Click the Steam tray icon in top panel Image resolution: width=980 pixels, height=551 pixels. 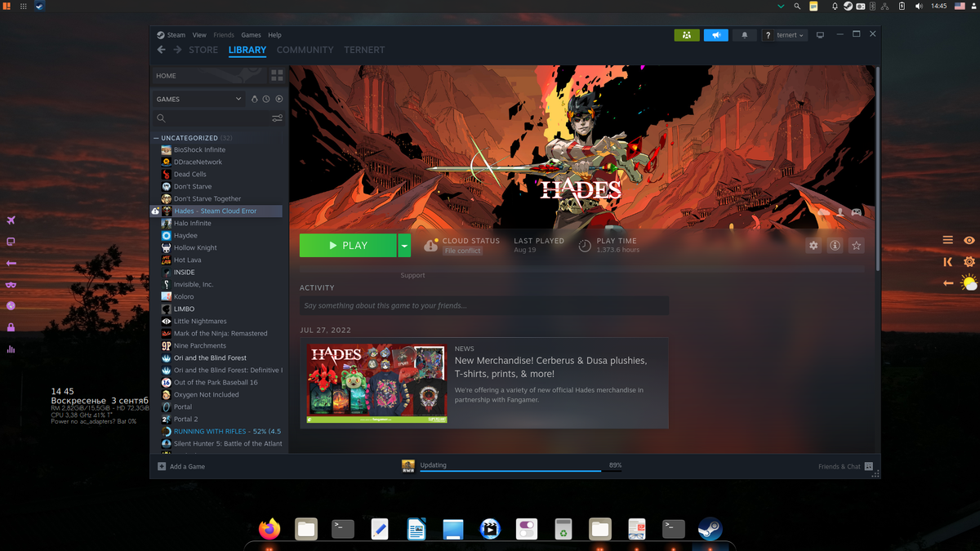click(x=848, y=6)
